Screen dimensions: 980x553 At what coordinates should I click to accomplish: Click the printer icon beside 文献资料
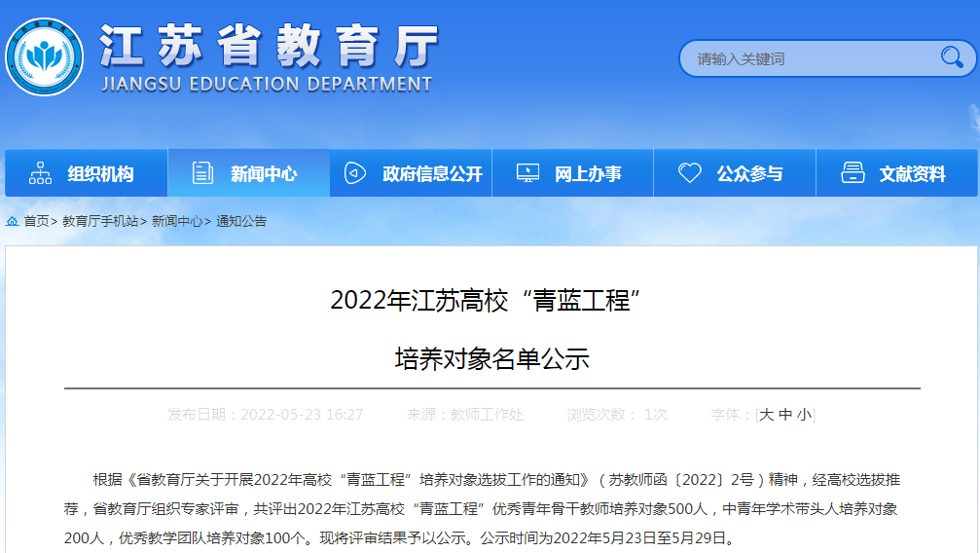(x=853, y=173)
